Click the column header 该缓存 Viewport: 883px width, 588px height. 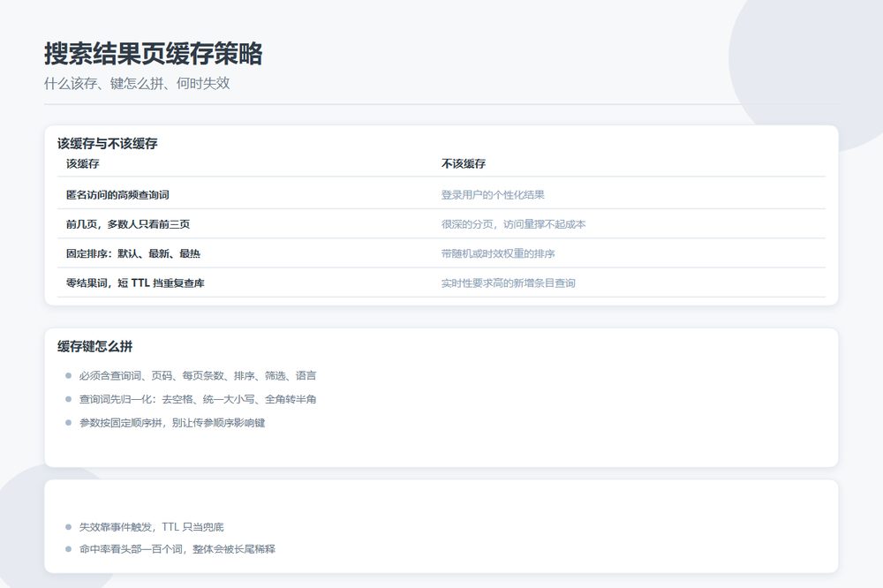83,164
